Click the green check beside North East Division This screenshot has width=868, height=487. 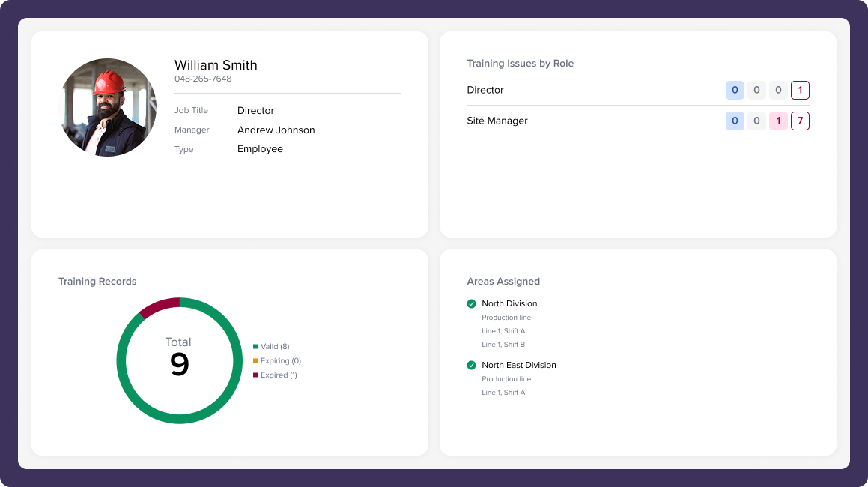(471, 365)
